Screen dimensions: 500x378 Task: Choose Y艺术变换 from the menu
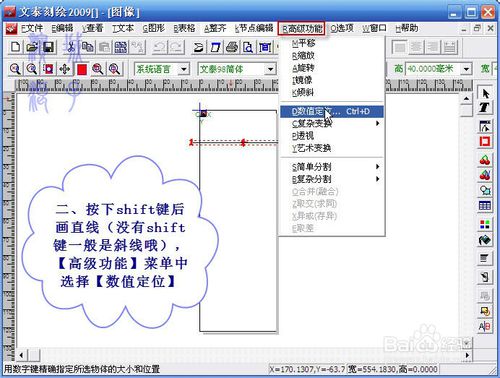point(332,148)
